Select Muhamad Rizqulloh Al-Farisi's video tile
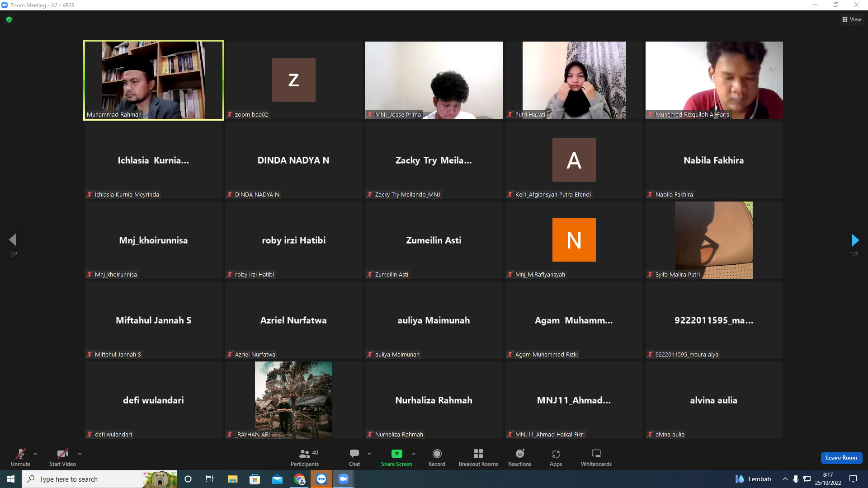Screen dimensions: 868x488 pos(714,80)
